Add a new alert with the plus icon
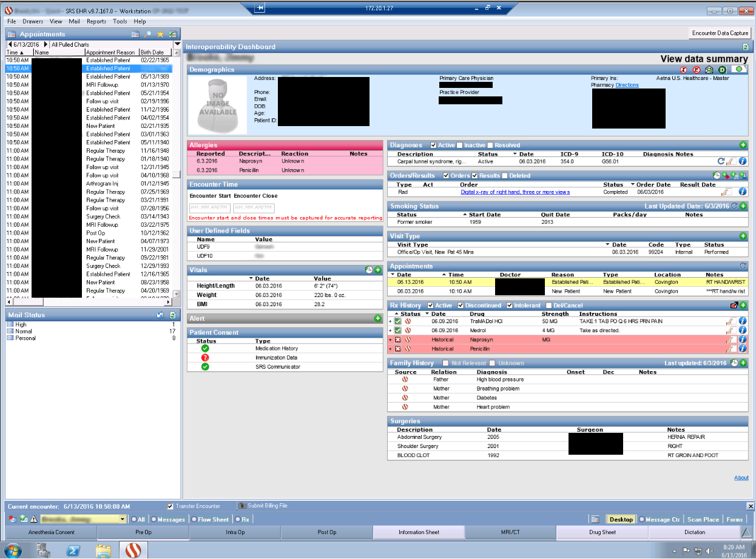Image resolution: width=756 pixels, height=559 pixels. pos(377,318)
